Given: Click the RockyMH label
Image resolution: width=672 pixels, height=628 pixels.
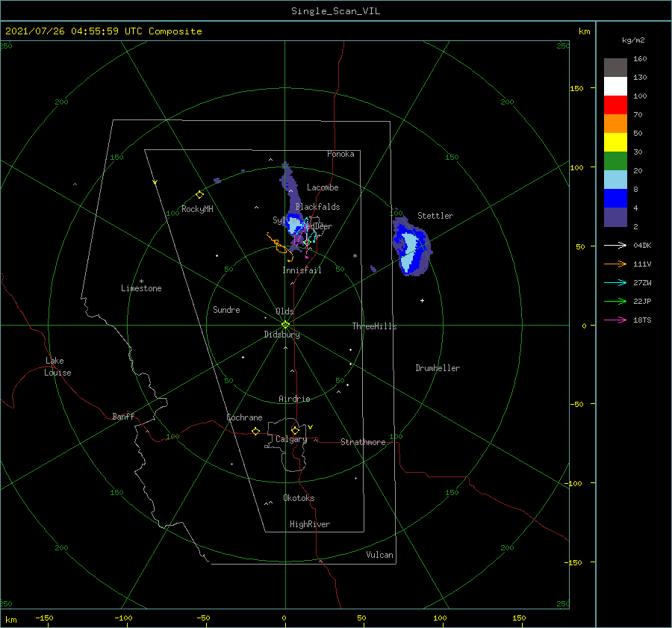Looking at the screenshot, I should [198, 209].
